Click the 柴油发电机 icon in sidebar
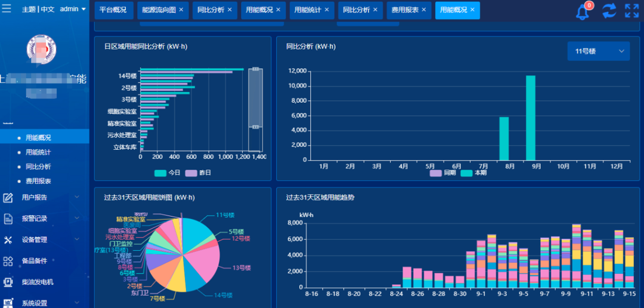This screenshot has width=644, height=308. point(8,282)
